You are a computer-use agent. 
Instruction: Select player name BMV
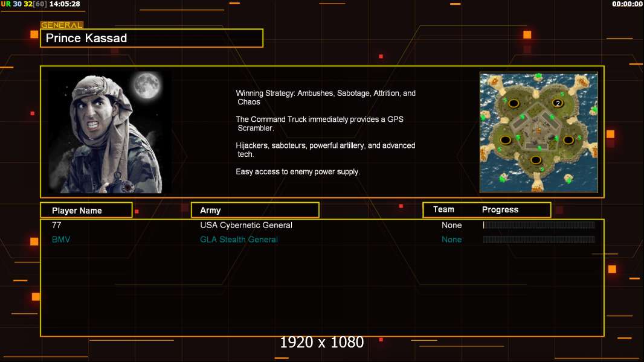click(x=61, y=240)
